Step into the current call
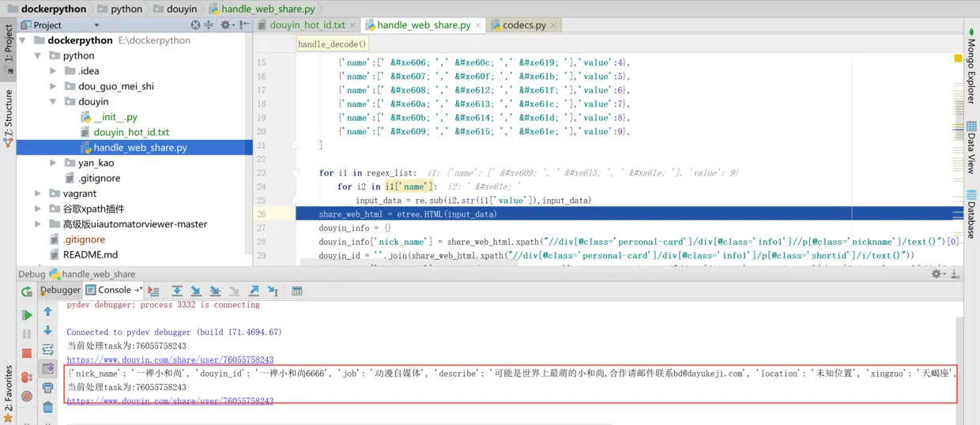 [x=196, y=291]
